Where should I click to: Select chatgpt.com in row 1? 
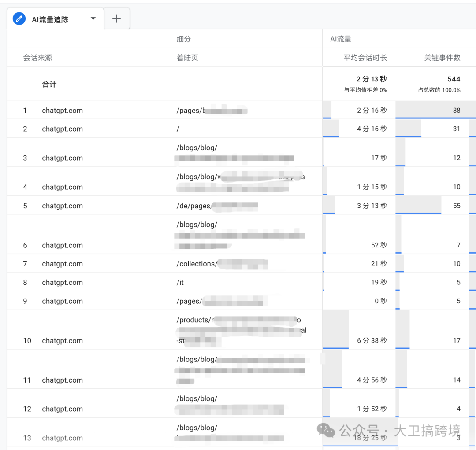[62, 111]
